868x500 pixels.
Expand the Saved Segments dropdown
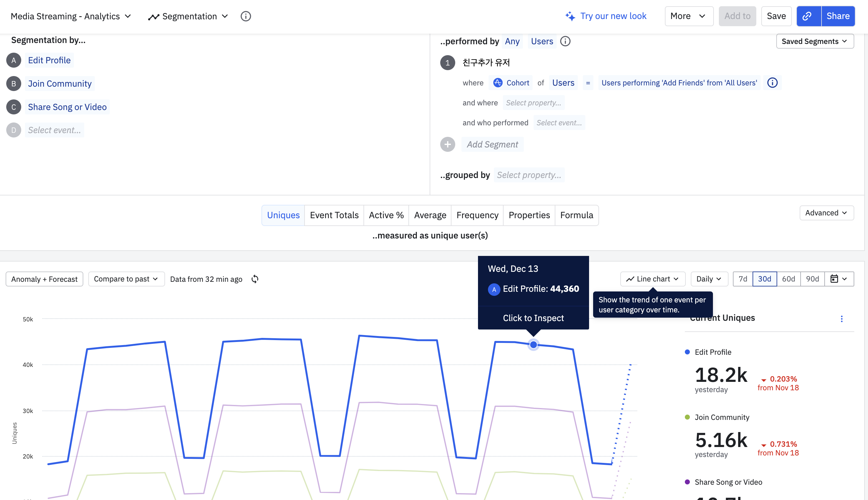click(x=814, y=41)
